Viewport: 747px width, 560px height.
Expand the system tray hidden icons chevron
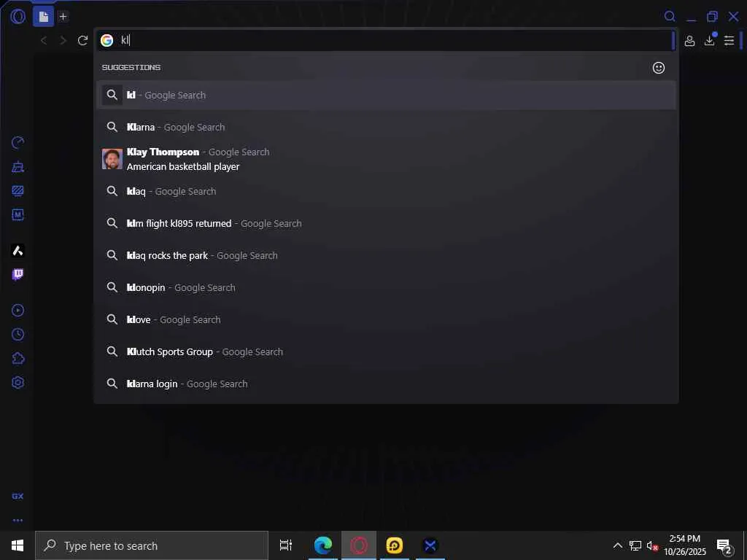[617, 545]
